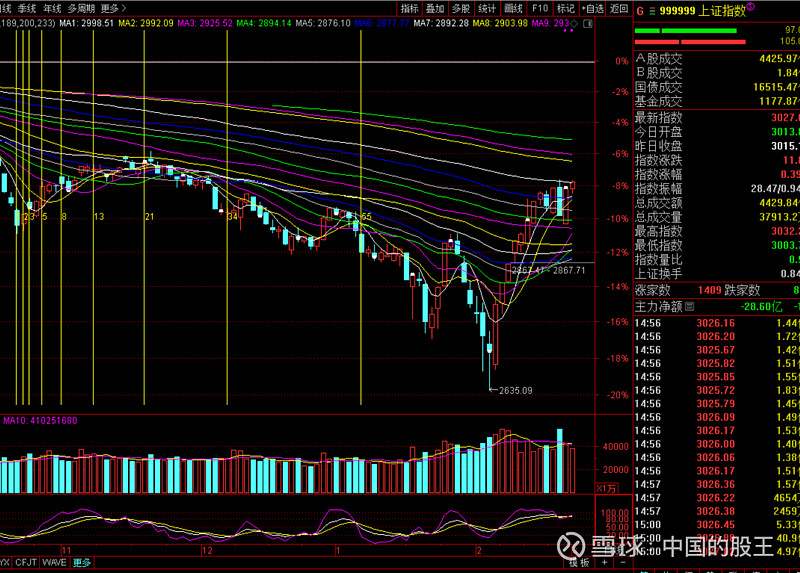800x573 pixels.
Task: Click the circled 3 badge after 上证指数
Action: 751,7
